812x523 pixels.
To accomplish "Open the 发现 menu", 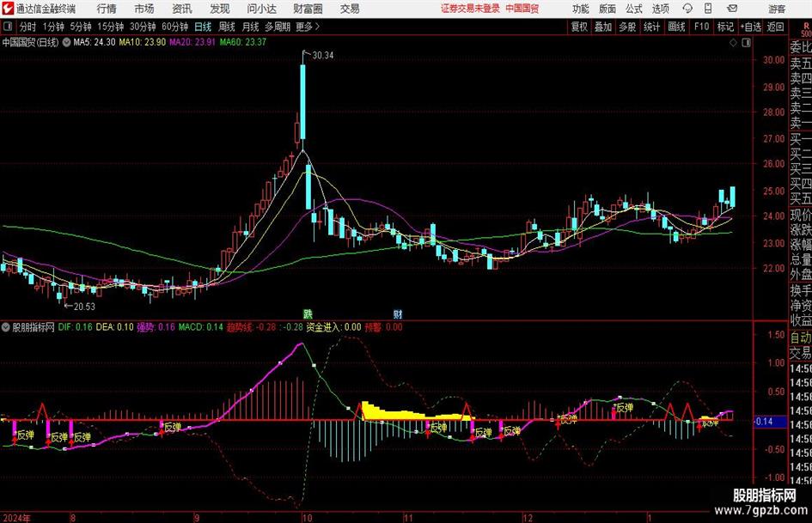I will click(x=220, y=9).
